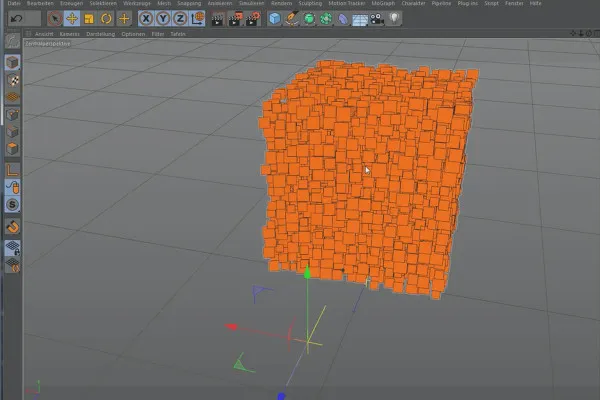The width and height of the screenshot is (600, 400).
Task: Add a camera object
Action: (x=377, y=18)
